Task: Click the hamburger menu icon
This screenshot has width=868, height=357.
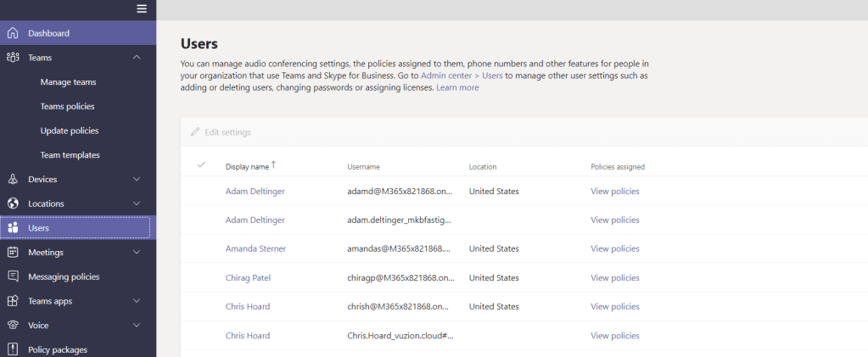Action: [142, 8]
